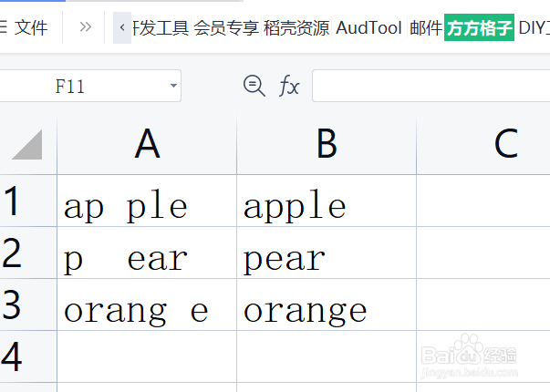Viewport: 550px width, 392px height.
Task: Click the zoom magnifier icon near formula bar
Action: coord(254,86)
